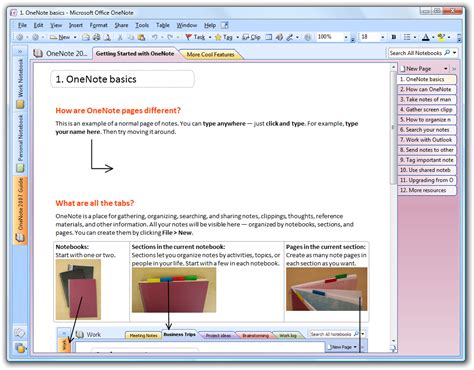Click the Forward navigation arrow in toolbar
The width and height of the screenshot is (474, 370).
35,37
